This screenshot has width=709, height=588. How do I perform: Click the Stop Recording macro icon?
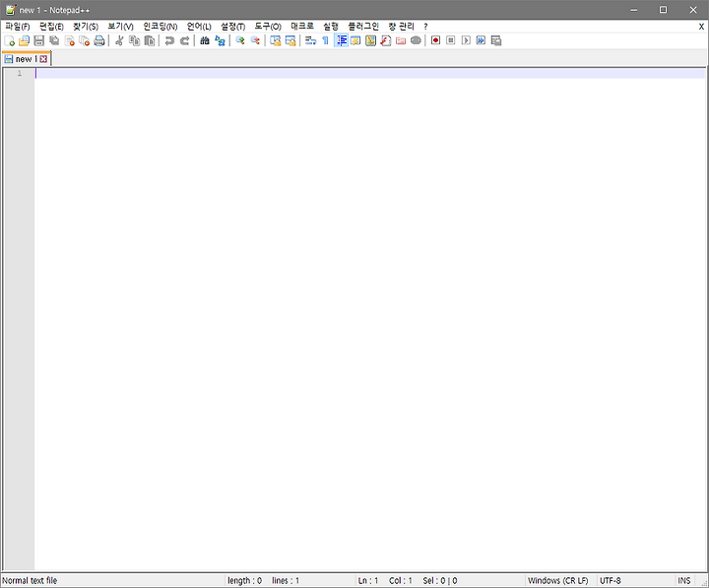(x=451, y=40)
